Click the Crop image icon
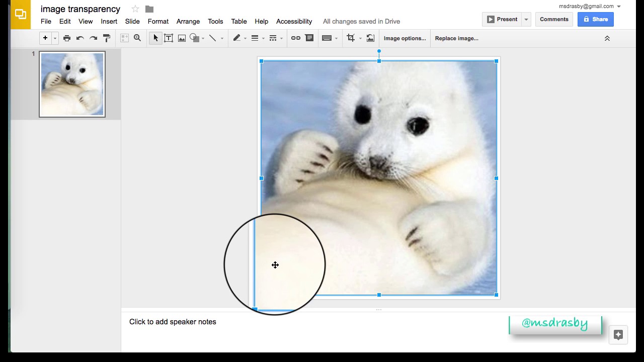644x362 pixels. coord(351,38)
